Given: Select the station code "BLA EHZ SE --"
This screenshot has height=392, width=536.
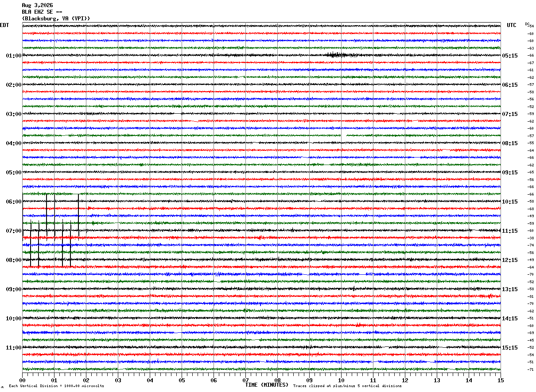Looking at the screenshot, I should 42,12.
